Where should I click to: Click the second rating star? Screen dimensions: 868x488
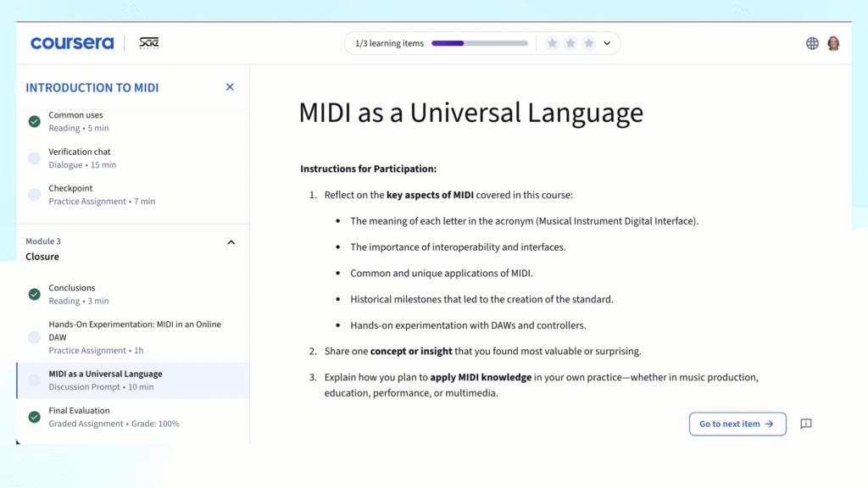point(570,43)
